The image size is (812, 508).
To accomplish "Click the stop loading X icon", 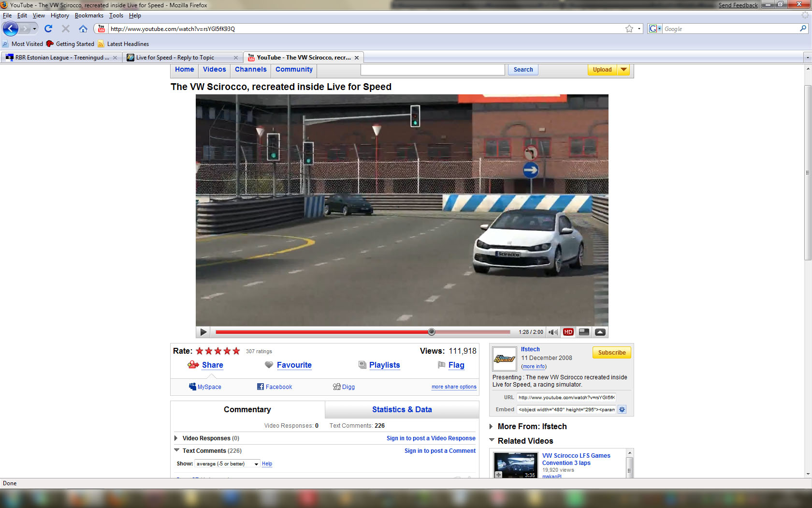I will (x=66, y=29).
